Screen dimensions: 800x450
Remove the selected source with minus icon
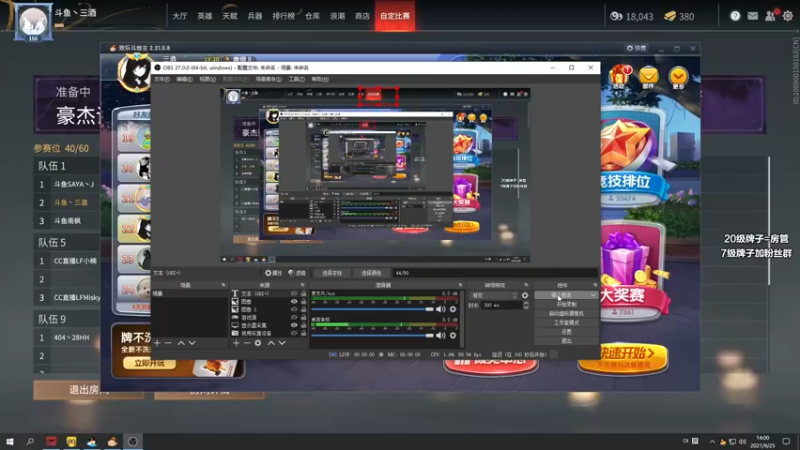(x=246, y=343)
